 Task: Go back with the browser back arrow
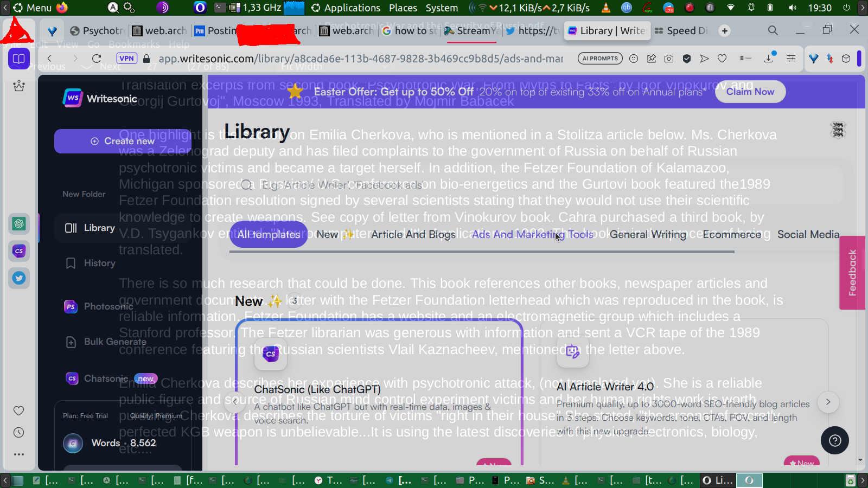click(x=49, y=59)
